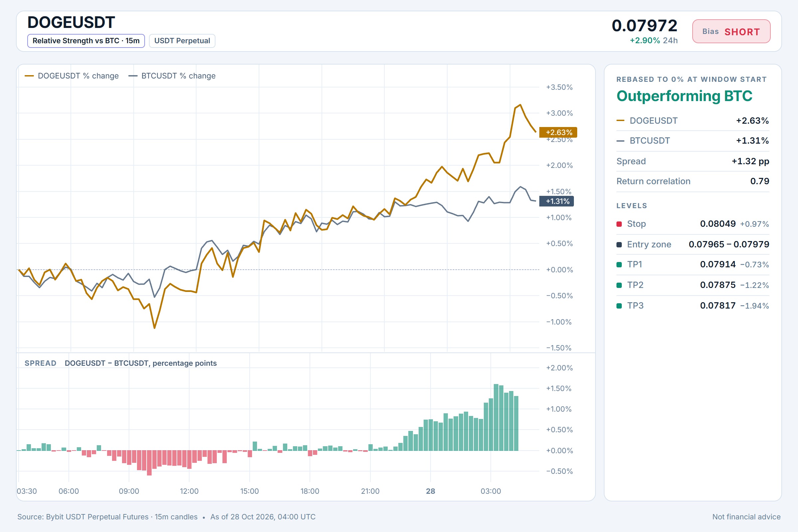Click the 03:00 time axis label
Screen dimensions: 798x532
tap(491, 491)
